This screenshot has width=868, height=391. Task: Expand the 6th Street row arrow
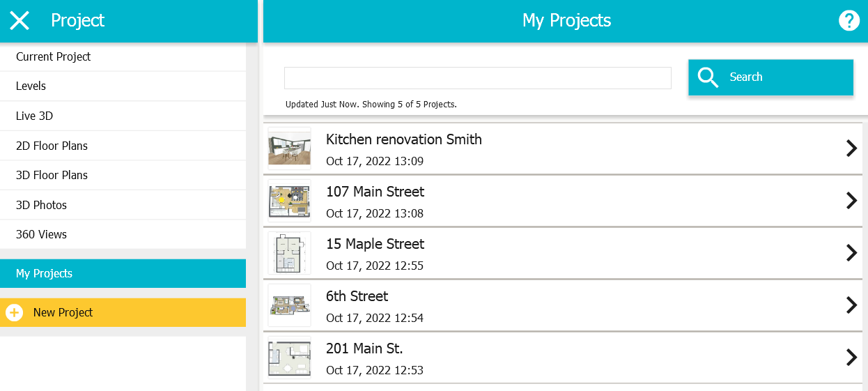click(x=851, y=305)
